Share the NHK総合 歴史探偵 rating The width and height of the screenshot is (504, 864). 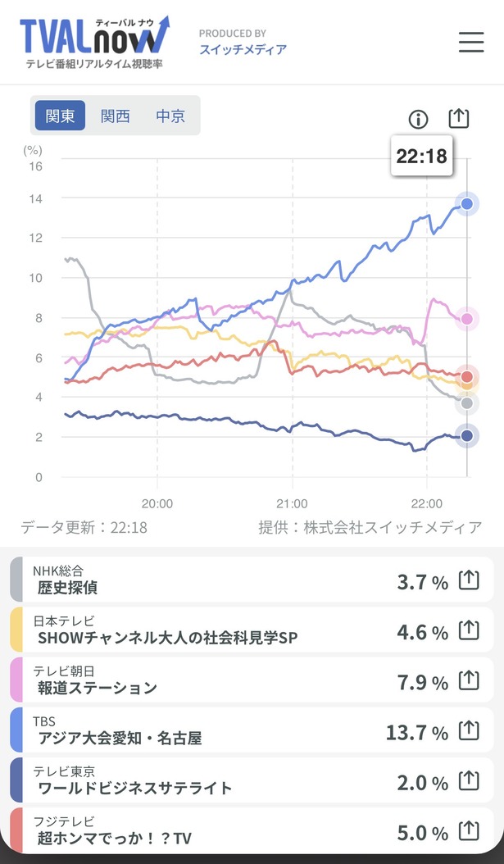469,580
